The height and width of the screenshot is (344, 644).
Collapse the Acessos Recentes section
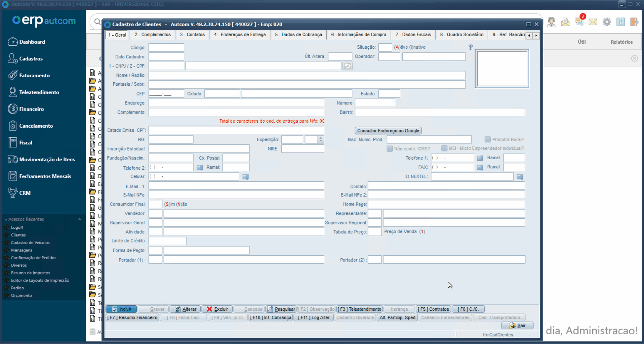pyautogui.click(x=80, y=219)
